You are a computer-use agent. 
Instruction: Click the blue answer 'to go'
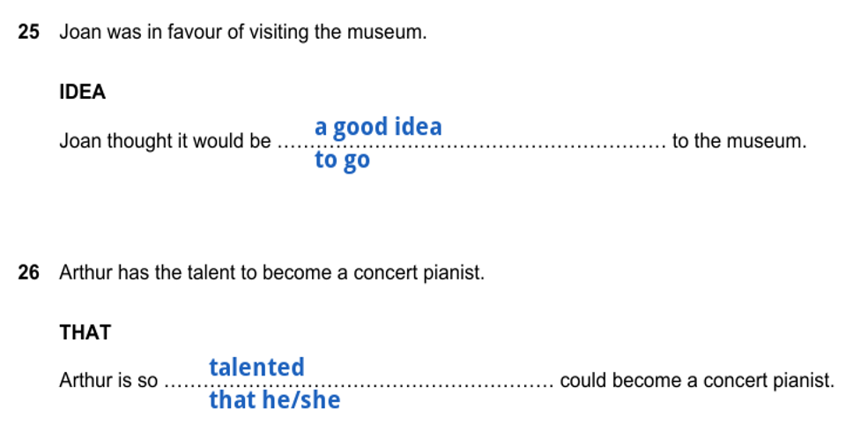tap(342, 160)
